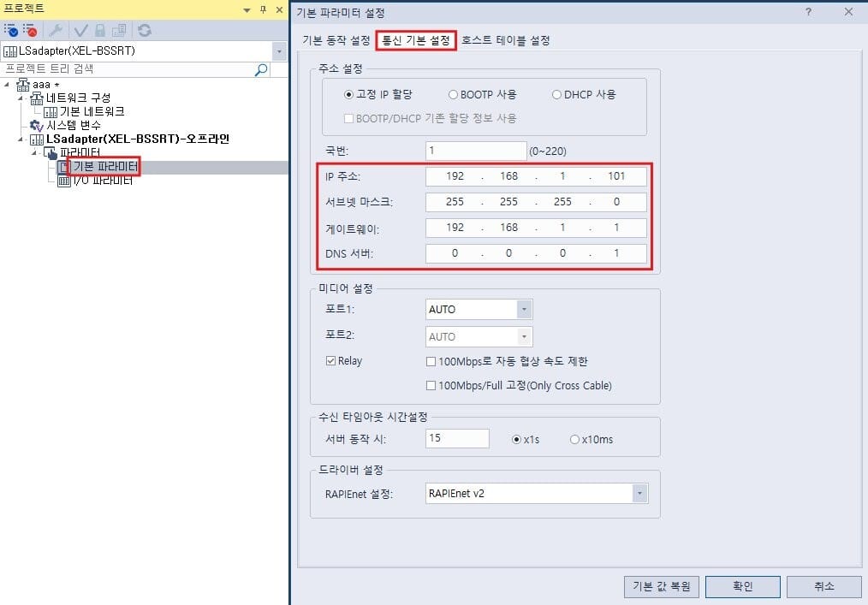Collapse the 네트워크 구성 tree node
The height and width of the screenshot is (605, 868).
click(x=21, y=98)
